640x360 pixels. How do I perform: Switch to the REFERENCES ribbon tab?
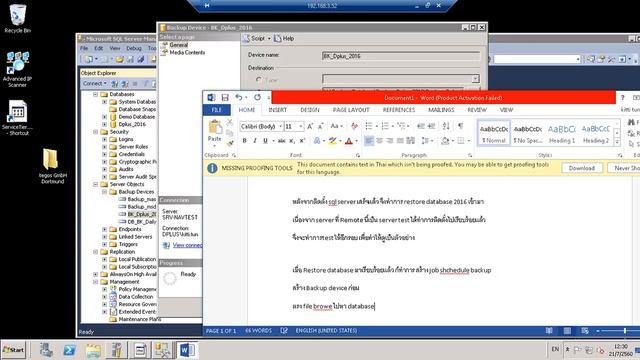pyautogui.click(x=399, y=110)
